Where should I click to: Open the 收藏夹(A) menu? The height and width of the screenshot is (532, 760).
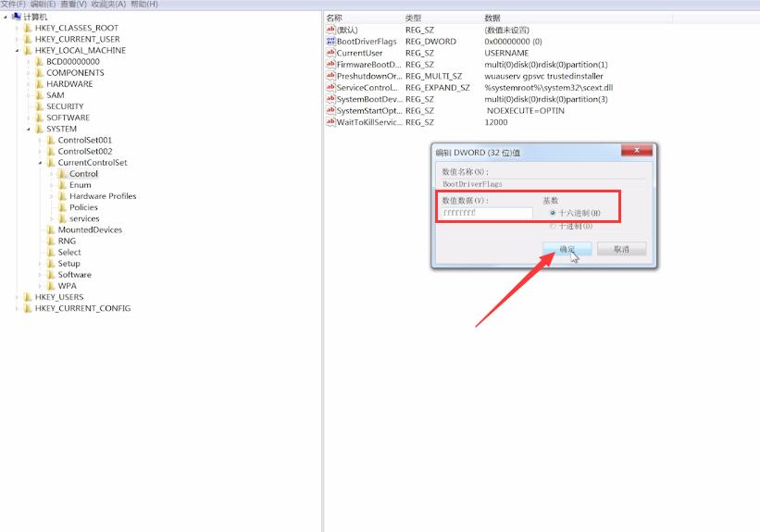(108, 4)
